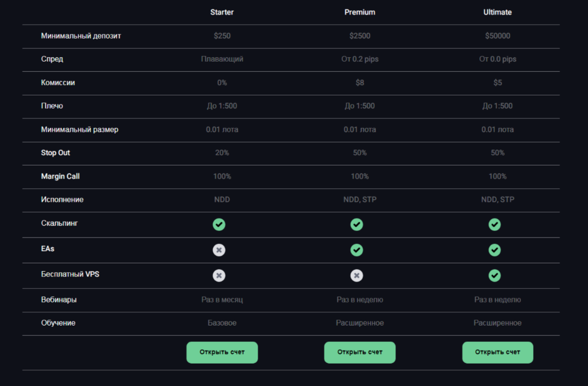588x386 pixels.
Task: Click the Скальпинг checkmark under Premium
Action: point(357,224)
